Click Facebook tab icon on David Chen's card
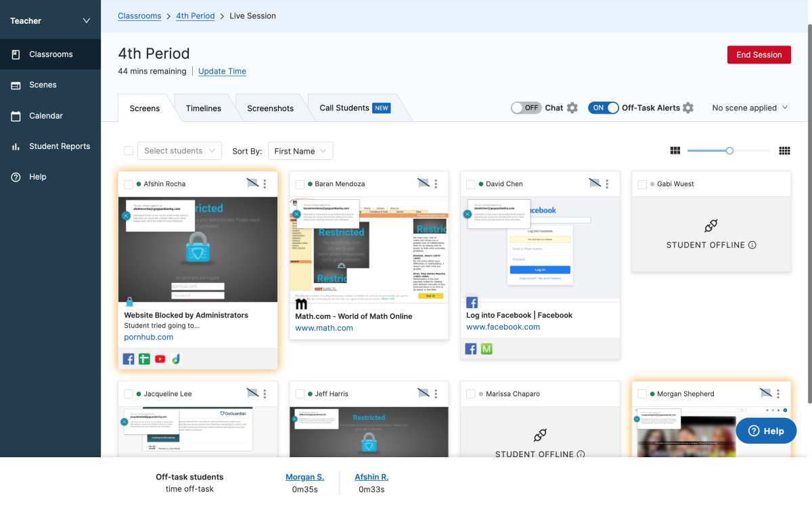The height and width of the screenshot is (508, 812). [x=471, y=349]
